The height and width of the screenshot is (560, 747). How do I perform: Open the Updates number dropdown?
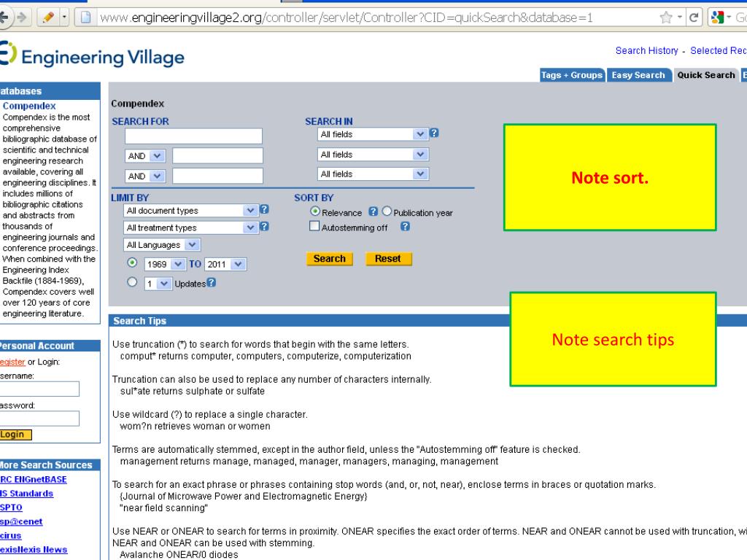point(158,284)
